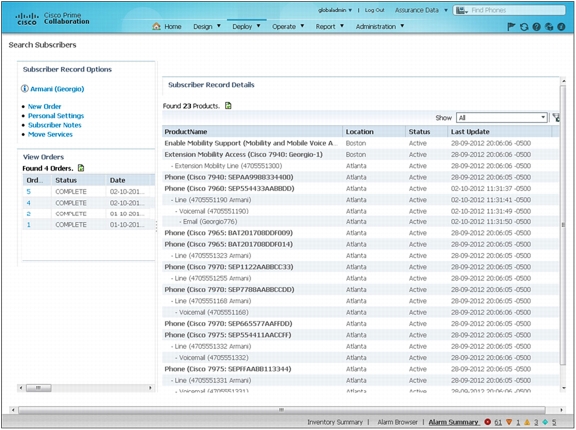
Task: Select row Phone (Cisco 7965: BAT201708DDF009)
Action: pos(361,233)
